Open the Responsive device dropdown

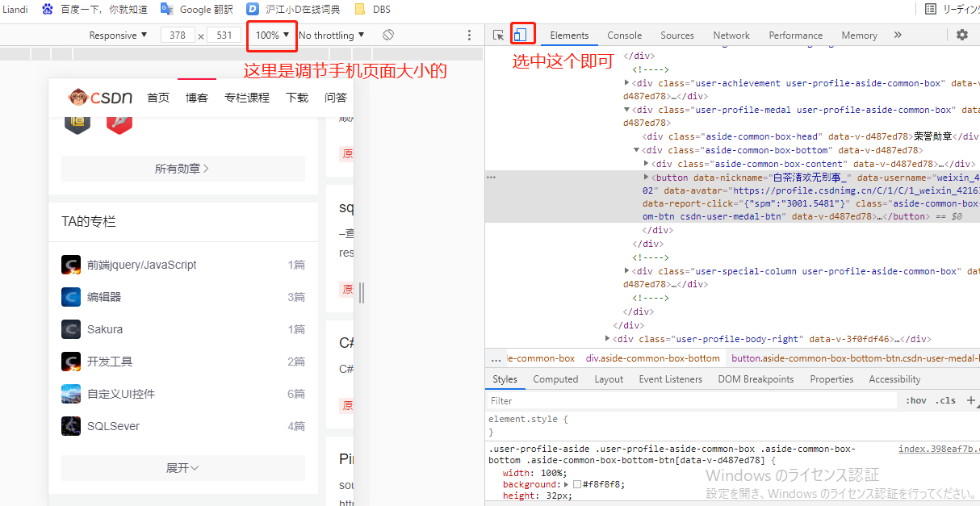[x=115, y=35]
